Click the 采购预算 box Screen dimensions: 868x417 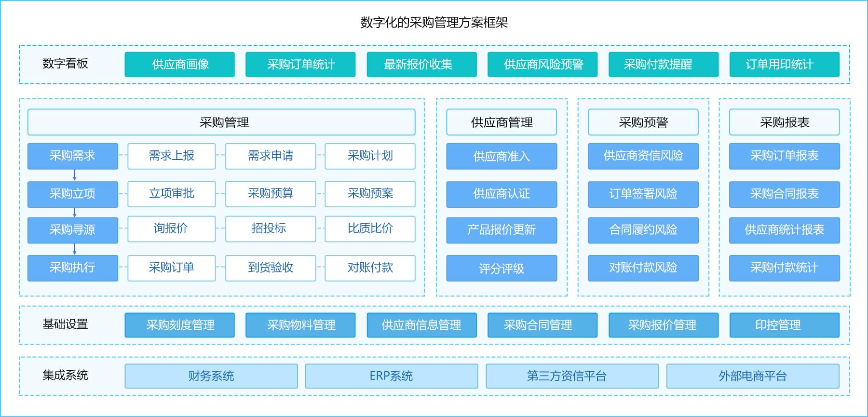271,194
